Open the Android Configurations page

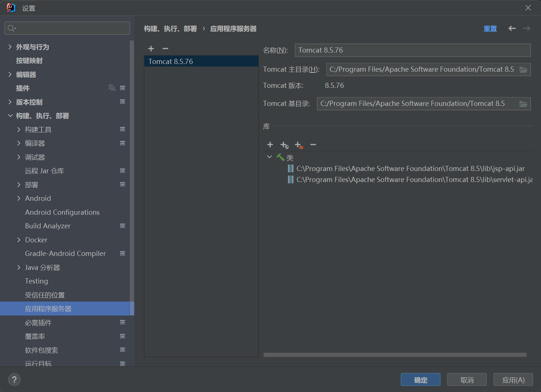62,212
